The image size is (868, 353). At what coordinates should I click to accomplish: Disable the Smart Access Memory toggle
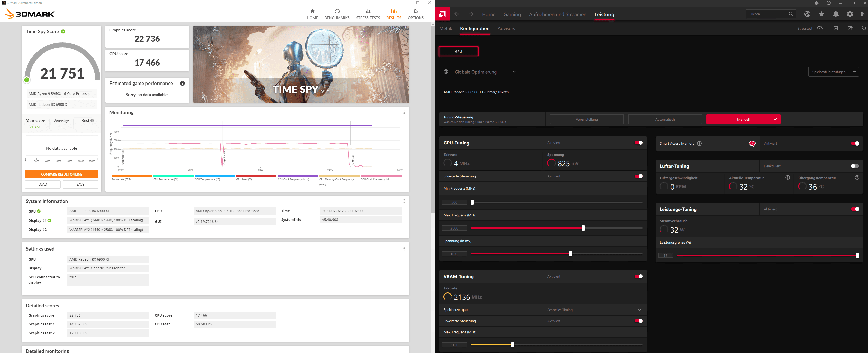855,144
